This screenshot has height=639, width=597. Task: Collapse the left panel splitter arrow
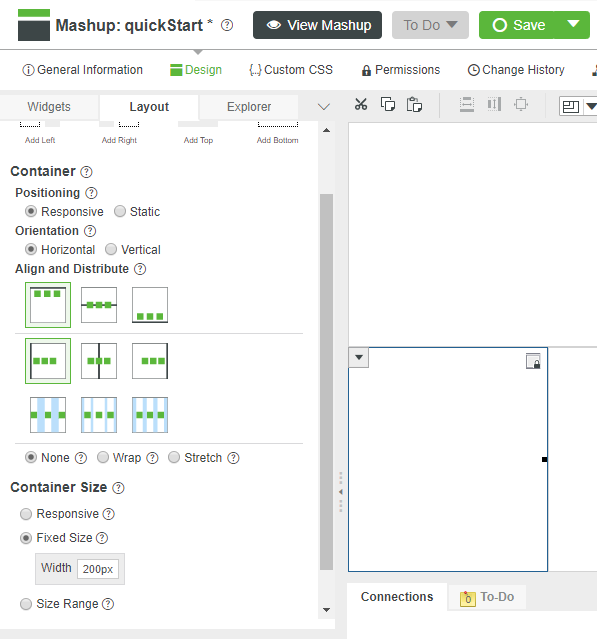tap(341, 492)
